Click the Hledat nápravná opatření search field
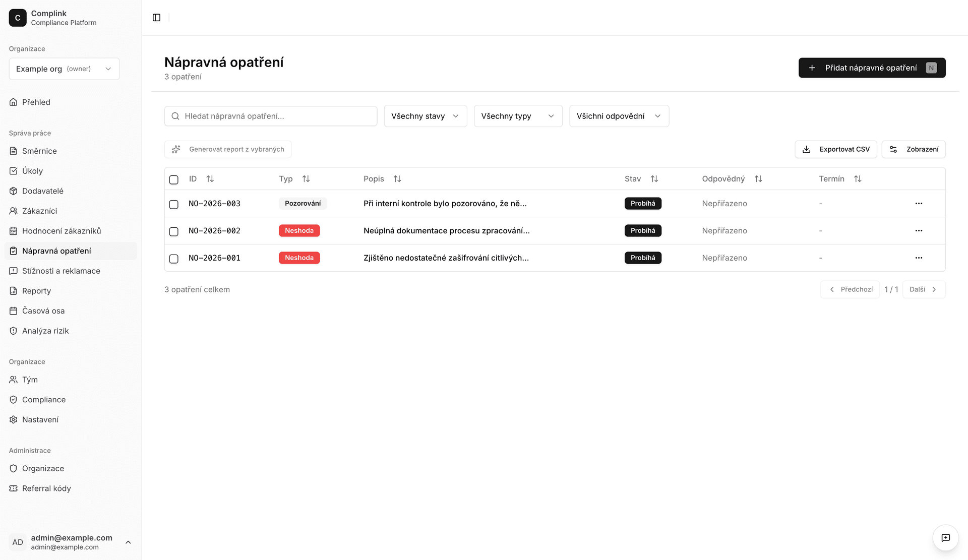This screenshot has height=560, width=968. [271, 116]
